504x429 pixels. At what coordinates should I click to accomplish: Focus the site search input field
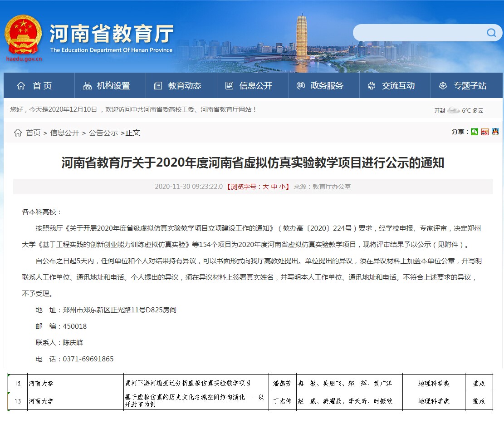click(x=417, y=33)
